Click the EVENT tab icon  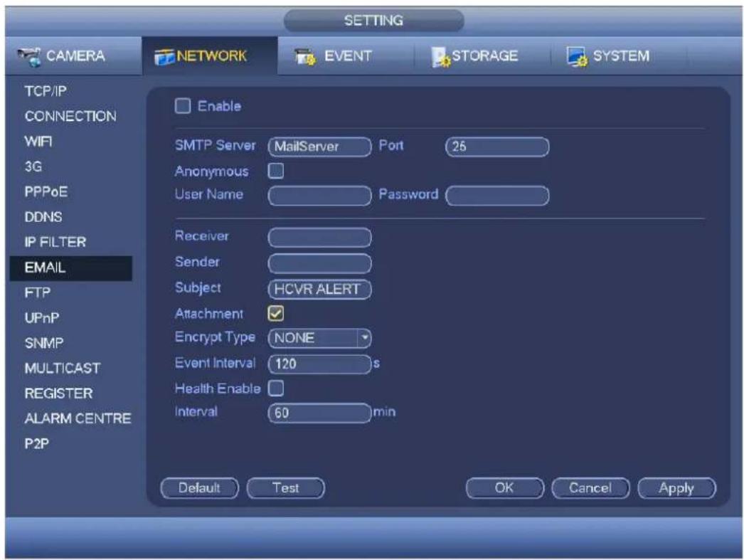pos(304,57)
